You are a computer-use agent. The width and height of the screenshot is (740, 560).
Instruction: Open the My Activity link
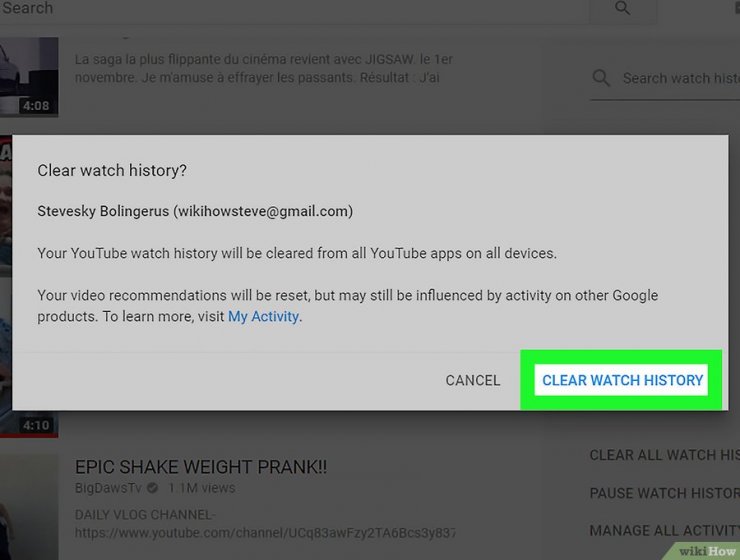coord(263,317)
